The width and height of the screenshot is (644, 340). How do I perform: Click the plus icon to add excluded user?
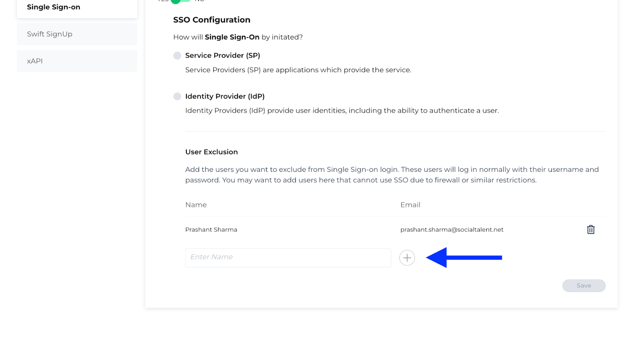point(407,258)
